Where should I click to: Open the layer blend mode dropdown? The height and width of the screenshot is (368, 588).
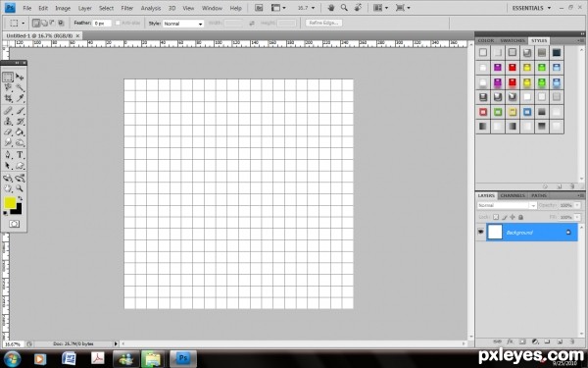[x=507, y=205]
